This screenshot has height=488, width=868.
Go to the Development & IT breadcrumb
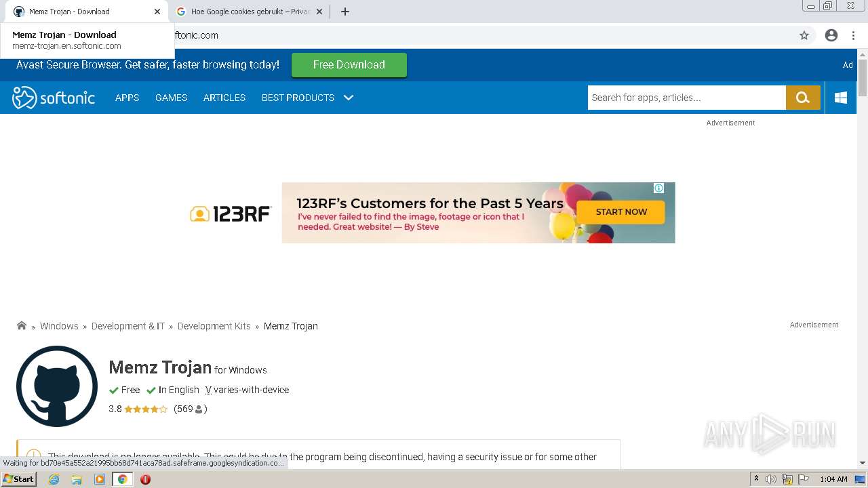128,326
